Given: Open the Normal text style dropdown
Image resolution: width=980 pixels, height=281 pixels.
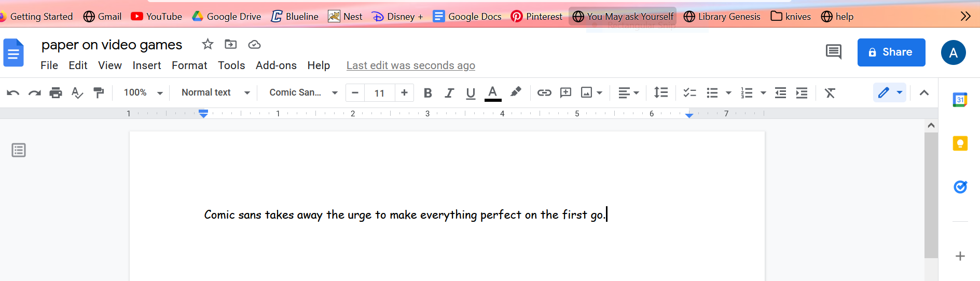Looking at the screenshot, I should [x=215, y=92].
